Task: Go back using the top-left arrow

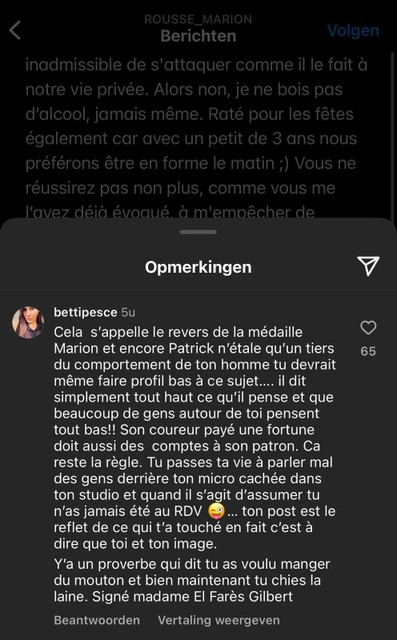Action: coord(15,31)
